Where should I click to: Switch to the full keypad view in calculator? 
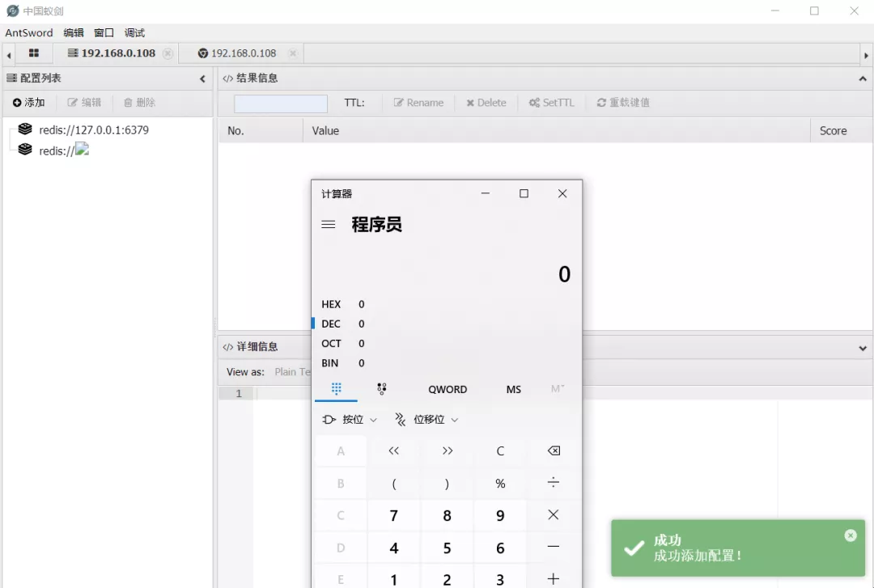tap(336, 389)
